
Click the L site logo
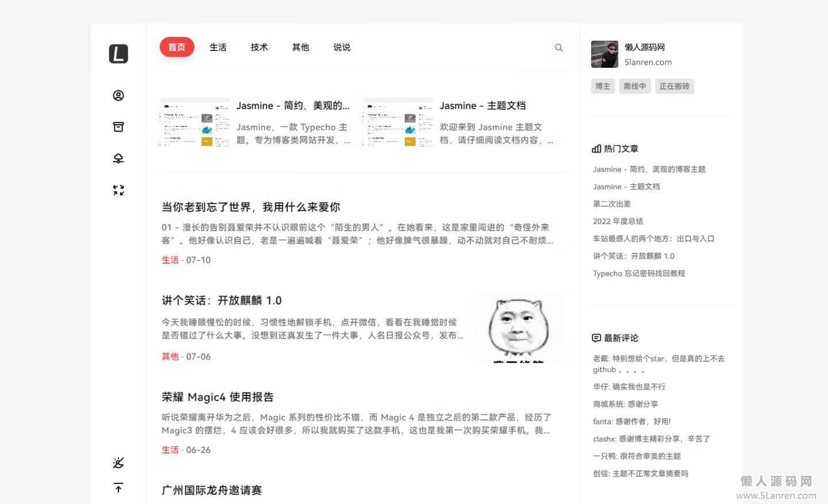click(118, 53)
